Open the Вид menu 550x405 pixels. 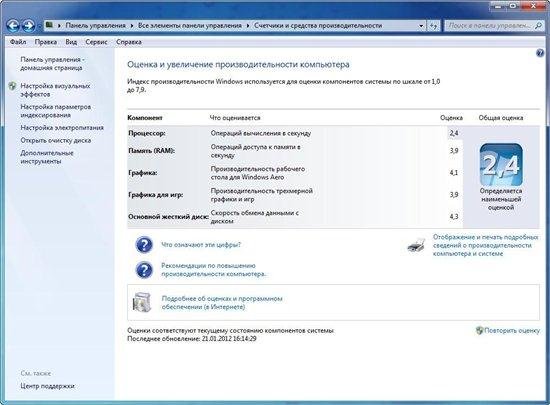coord(71,42)
